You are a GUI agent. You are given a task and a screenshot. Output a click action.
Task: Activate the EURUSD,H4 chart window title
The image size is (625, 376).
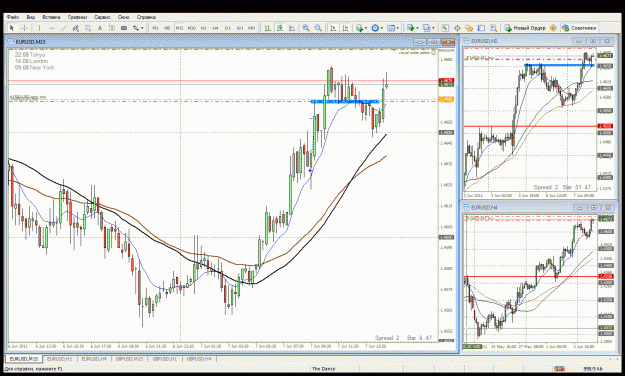pyautogui.click(x=484, y=208)
